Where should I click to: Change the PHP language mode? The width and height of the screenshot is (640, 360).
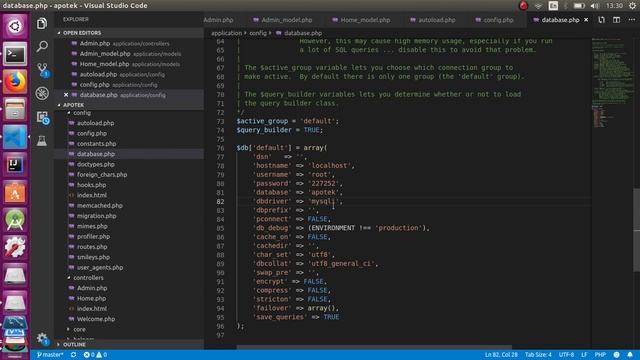600,355
